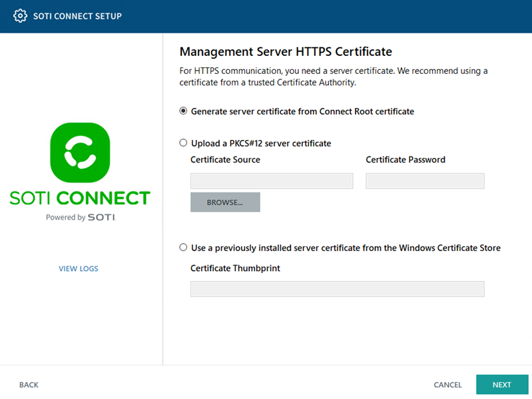Viewport: 532px width, 399px height.
Task: Click the Certificate Thumbprint label
Action: 235,268
